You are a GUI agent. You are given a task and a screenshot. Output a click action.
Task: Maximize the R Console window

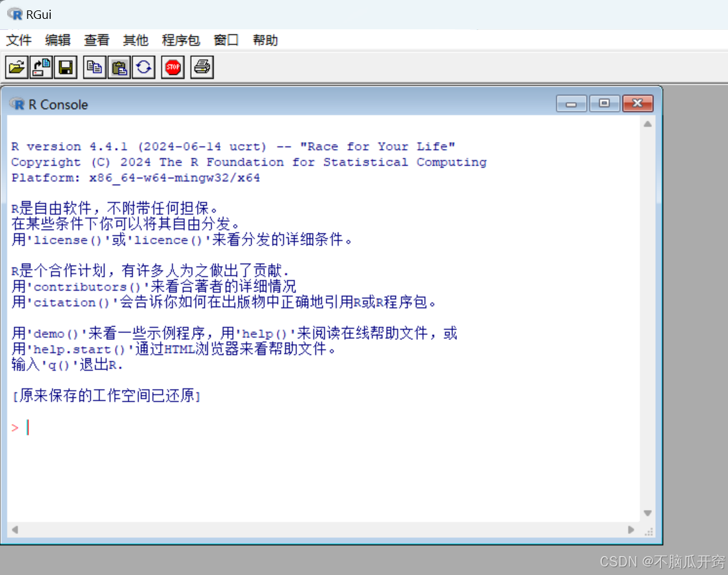pyautogui.click(x=604, y=103)
